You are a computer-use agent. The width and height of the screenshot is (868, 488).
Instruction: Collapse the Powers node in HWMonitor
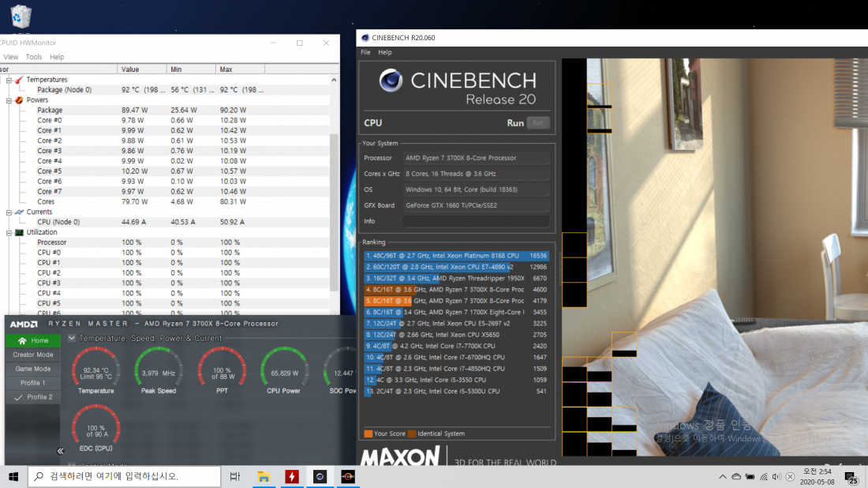9,101
